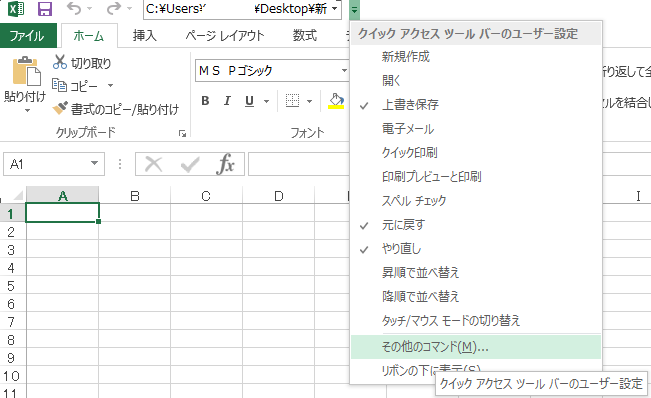Screen dimensions: 651x398
Task: Click the fx insert function icon
Action: tap(225, 164)
